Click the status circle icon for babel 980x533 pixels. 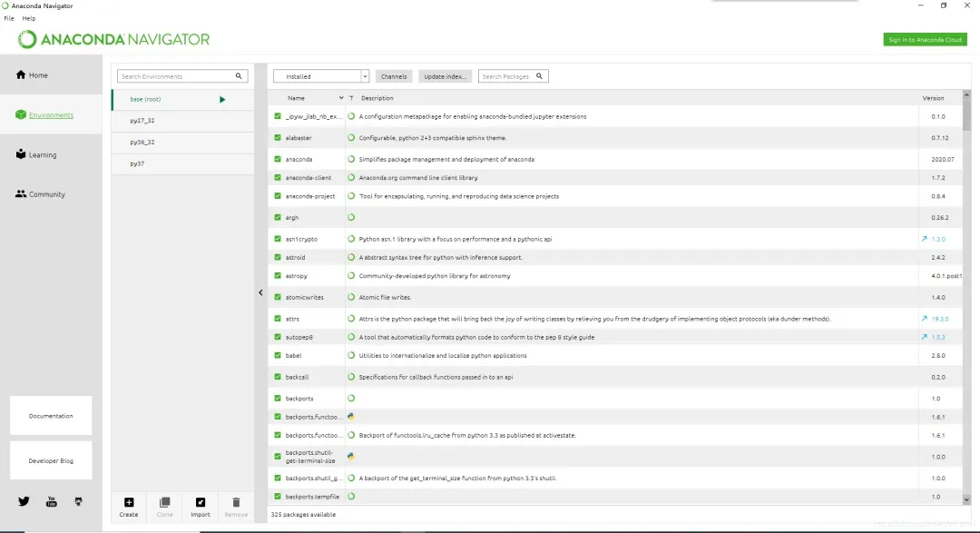351,355
